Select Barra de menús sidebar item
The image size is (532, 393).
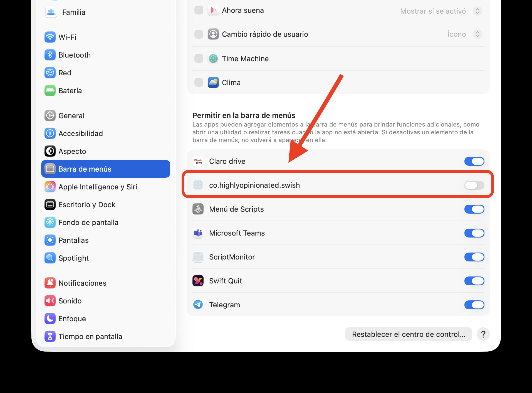point(106,169)
